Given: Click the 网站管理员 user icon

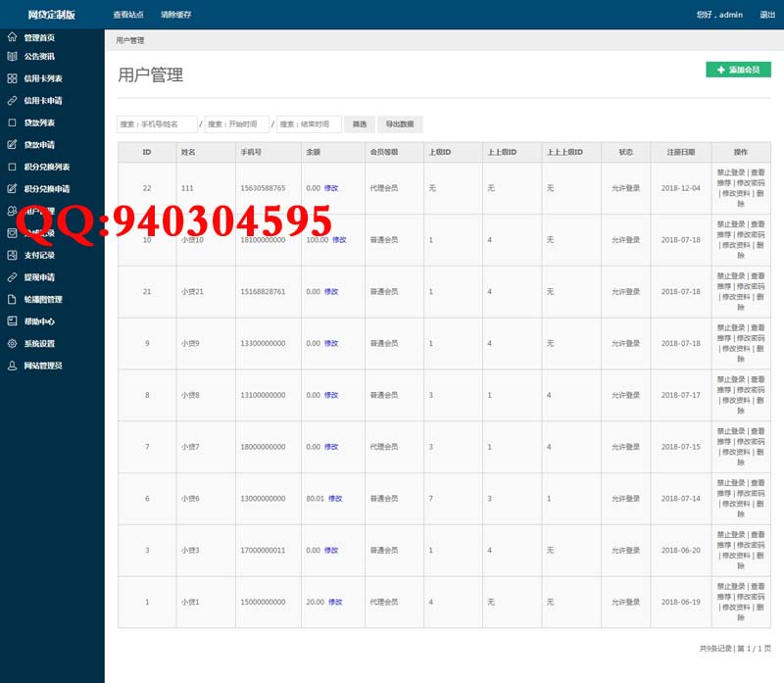Looking at the screenshot, I should tap(12, 366).
